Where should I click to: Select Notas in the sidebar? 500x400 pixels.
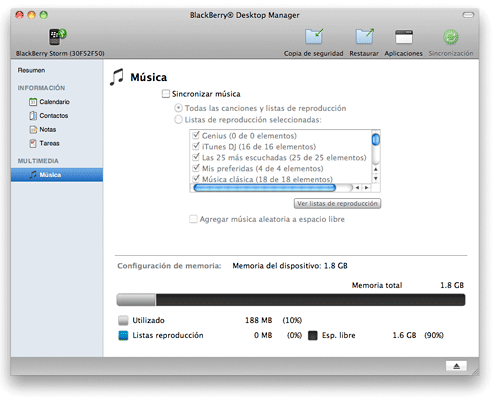tap(48, 129)
